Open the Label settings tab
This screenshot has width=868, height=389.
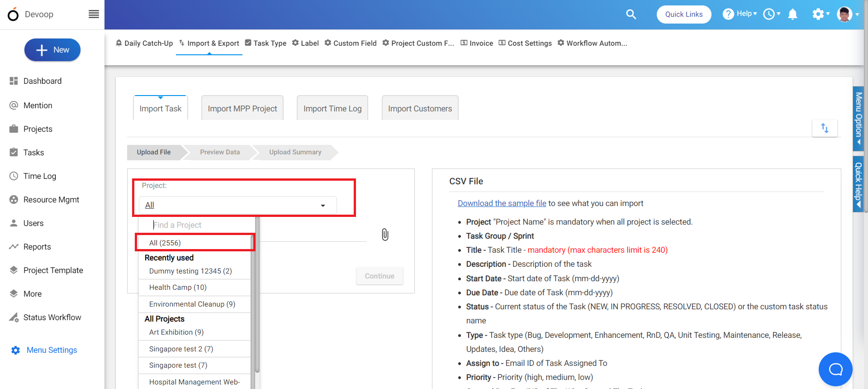pos(305,43)
